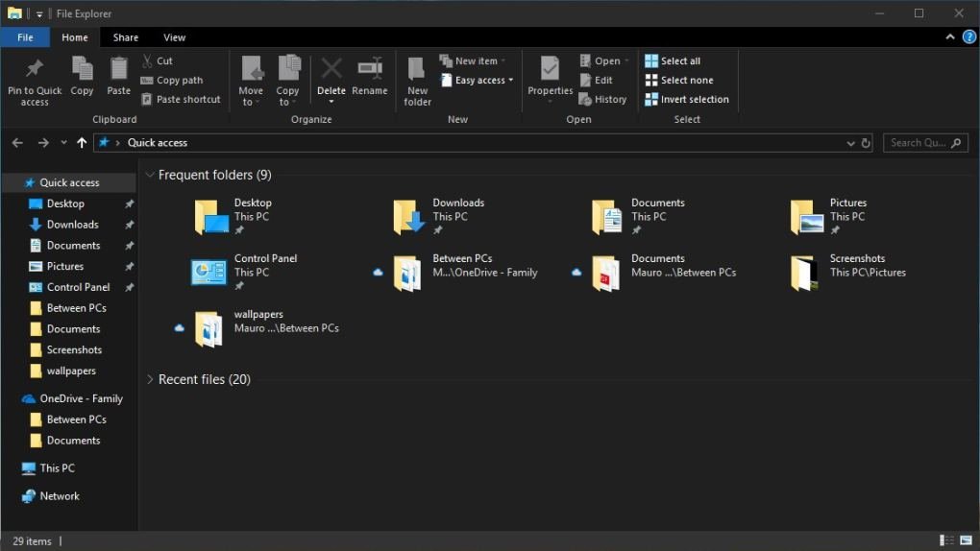The height and width of the screenshot is (551, 980).
Task: Refresh the address bar location
Action: pos(866,143)
